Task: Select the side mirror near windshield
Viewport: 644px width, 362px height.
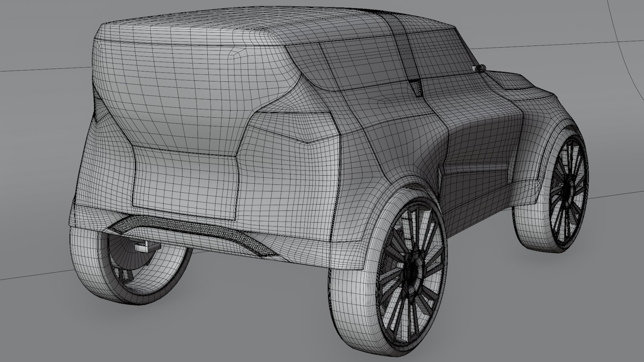Action: point(480,68)
